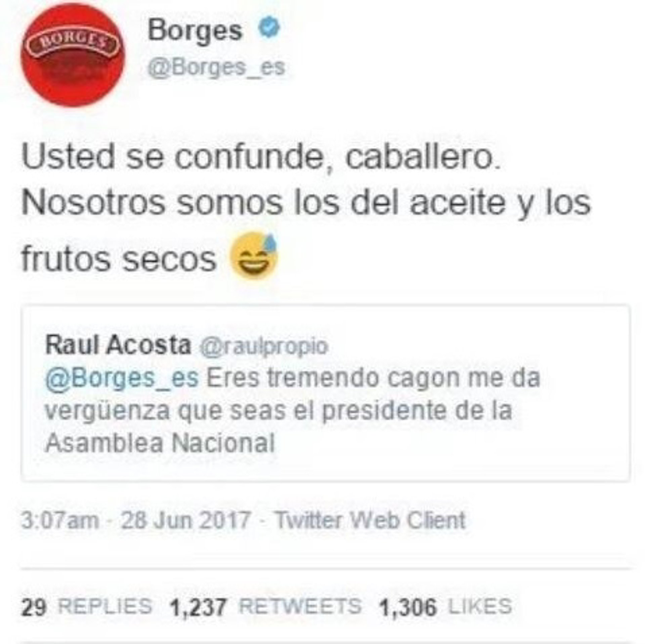Open the quoted tweet by Raul Acosta
The height and width of the screenshot is (644, 645).
tap(326, 393)
